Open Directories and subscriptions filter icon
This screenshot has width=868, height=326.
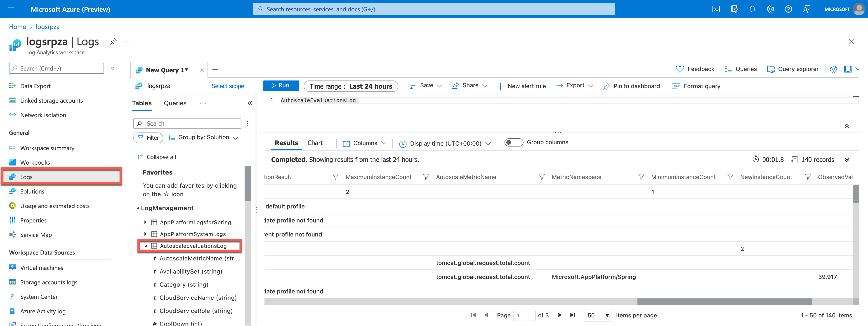click(x=734, y=9)
